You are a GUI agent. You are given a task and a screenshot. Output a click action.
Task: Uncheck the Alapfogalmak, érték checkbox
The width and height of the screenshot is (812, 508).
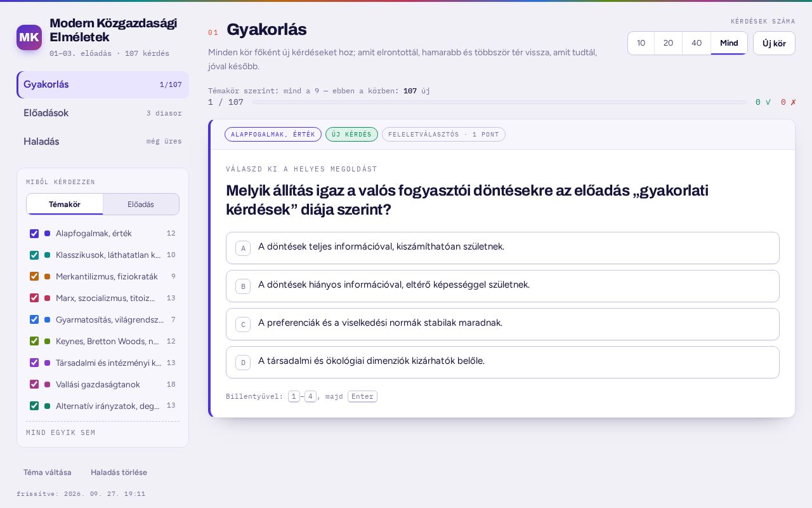pos(34,234)
